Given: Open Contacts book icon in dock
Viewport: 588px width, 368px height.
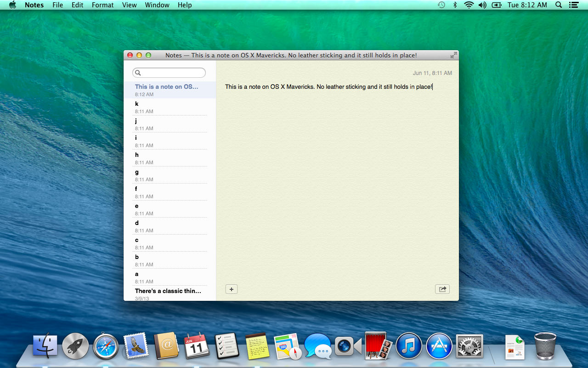Looking at the screenshot, I should (166, 346).
